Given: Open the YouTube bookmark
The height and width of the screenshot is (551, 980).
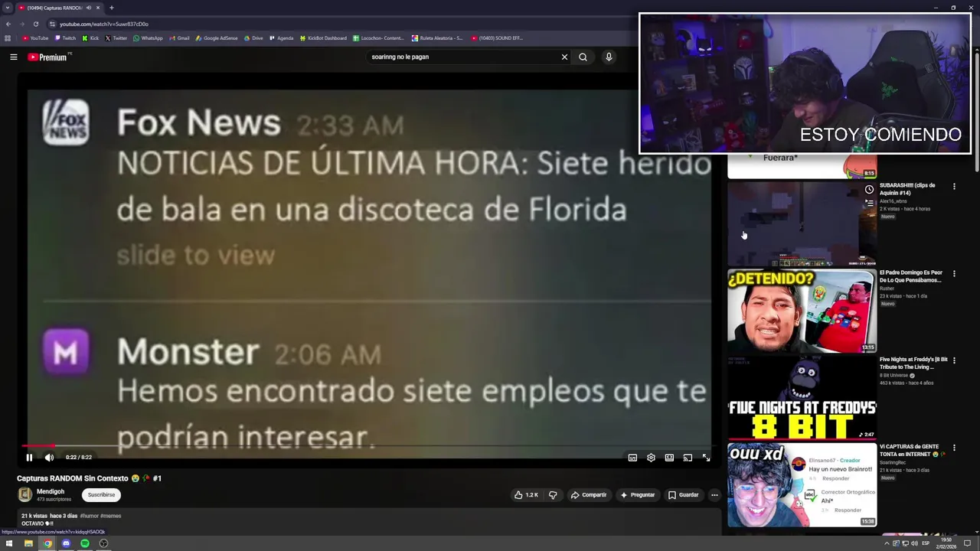Looking at the screenshot, I should pos(35,37).
